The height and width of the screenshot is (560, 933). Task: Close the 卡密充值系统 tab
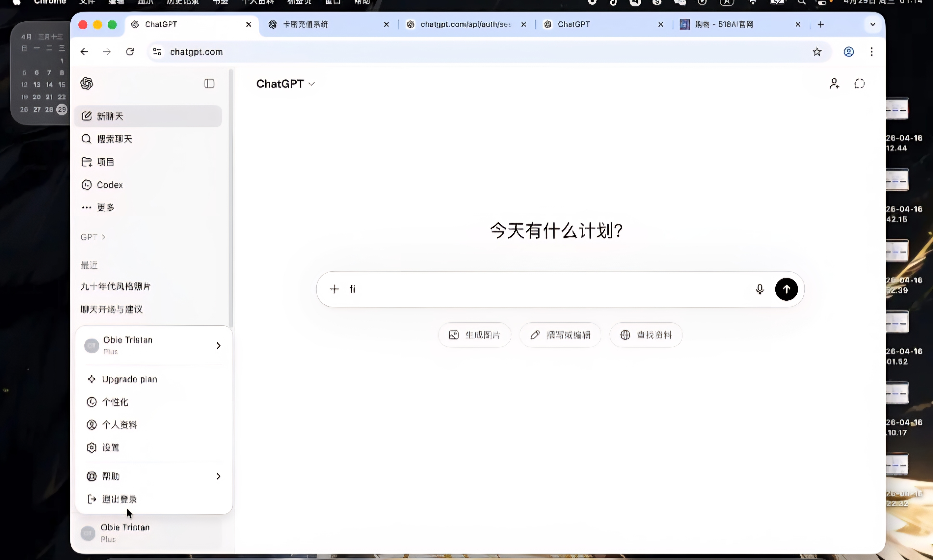click(x=386, y=25)
